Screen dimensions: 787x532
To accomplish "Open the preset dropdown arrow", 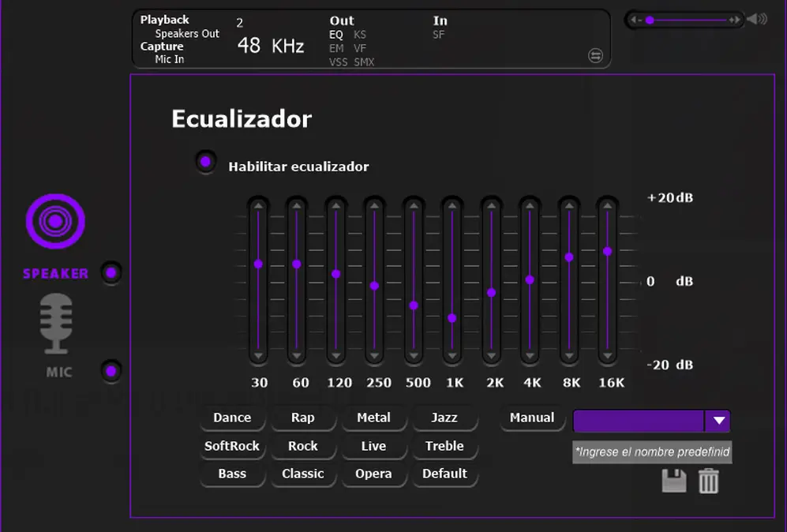I will click(x=718, y=421).
